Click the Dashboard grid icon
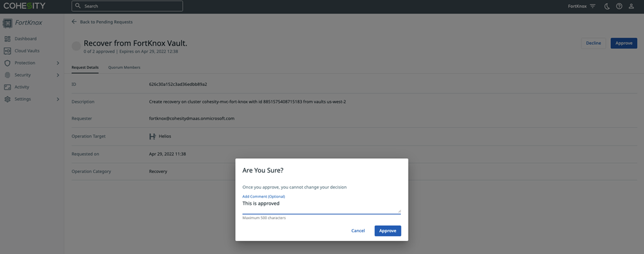This screenshot has width=644, height=254. [x=7, y=39]
